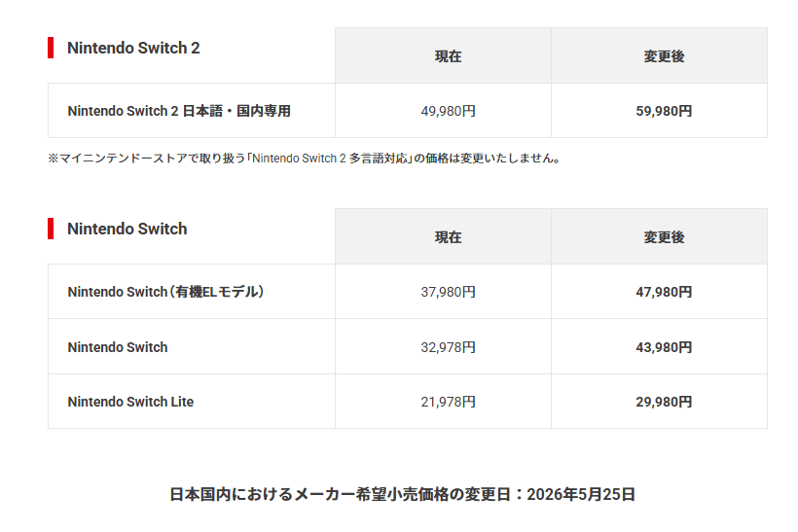The image size is (798, 532).
Task: Click the current price 37,980円
Action: pos(448,292)
